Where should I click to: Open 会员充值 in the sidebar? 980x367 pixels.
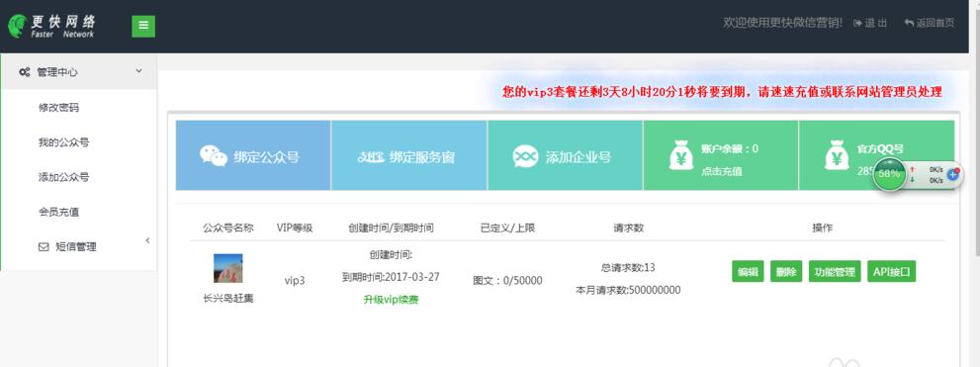tap(58, 212)
